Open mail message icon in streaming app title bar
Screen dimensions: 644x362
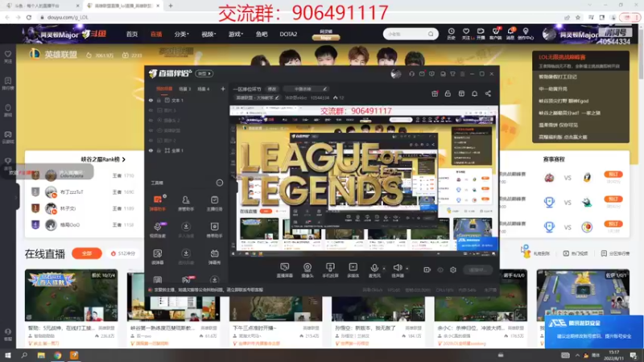pyautogui.click(x=422, y=74)
